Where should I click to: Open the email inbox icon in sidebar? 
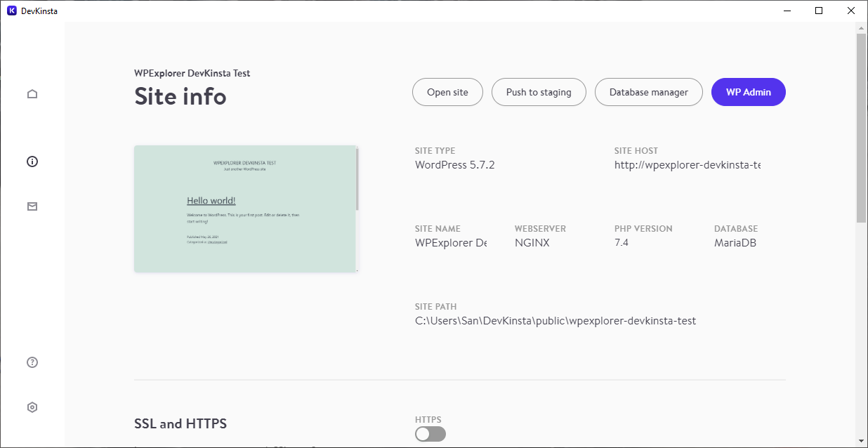(x=32, y=206)
